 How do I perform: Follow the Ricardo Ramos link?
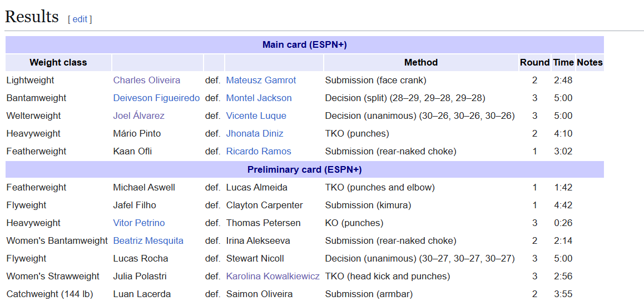[x=258, y=151]
